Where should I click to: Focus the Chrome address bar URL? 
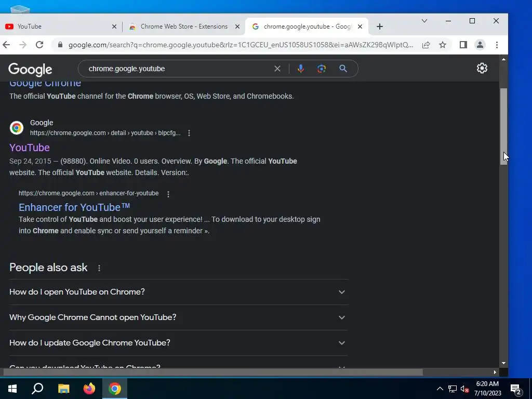tap(241, 45)
